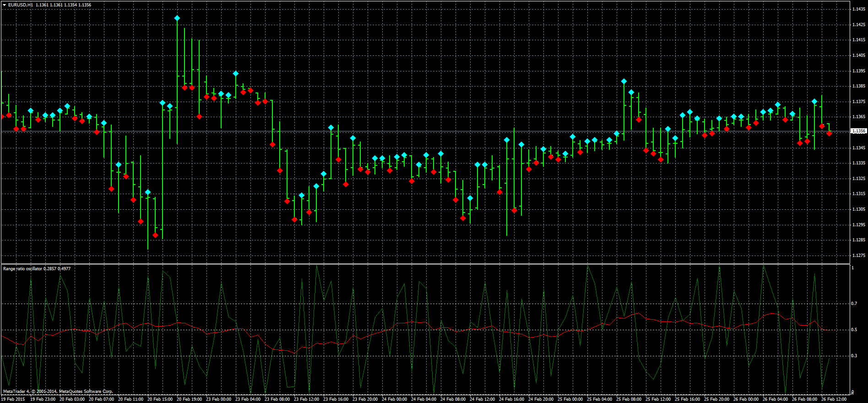Viewport: 868px width, 403px height.
Task: Click the 25 Feb 00:00 time axis label
Action: pyautogui.click(x=570, y=399)
